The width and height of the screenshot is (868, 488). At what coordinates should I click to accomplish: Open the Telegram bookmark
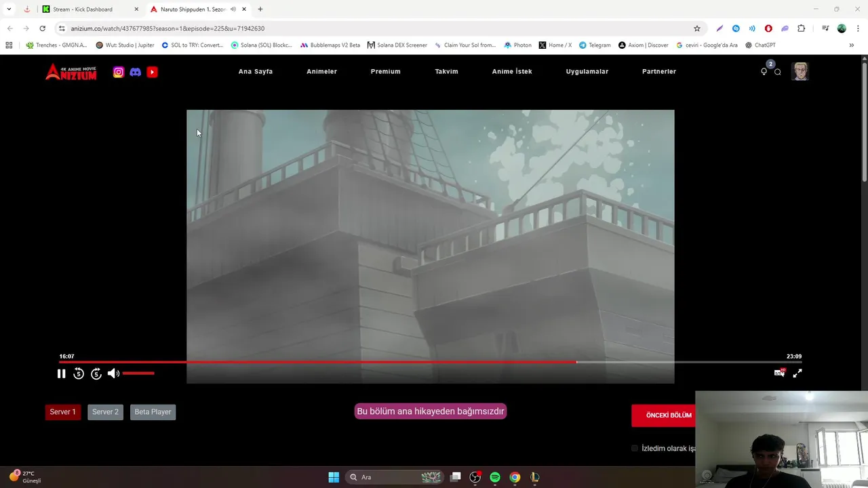point(595,45)
